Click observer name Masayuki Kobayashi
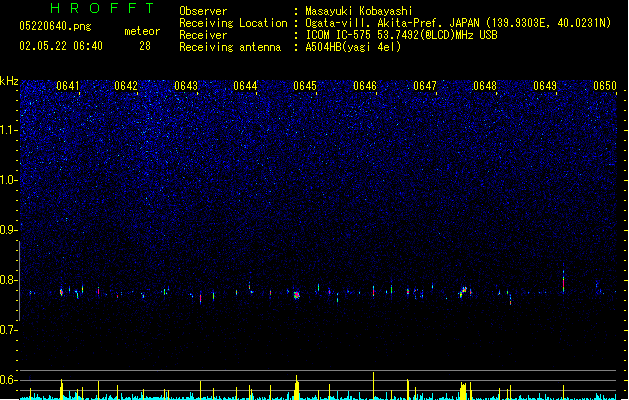Screen dimensions: 629x400 click(359, 11)
